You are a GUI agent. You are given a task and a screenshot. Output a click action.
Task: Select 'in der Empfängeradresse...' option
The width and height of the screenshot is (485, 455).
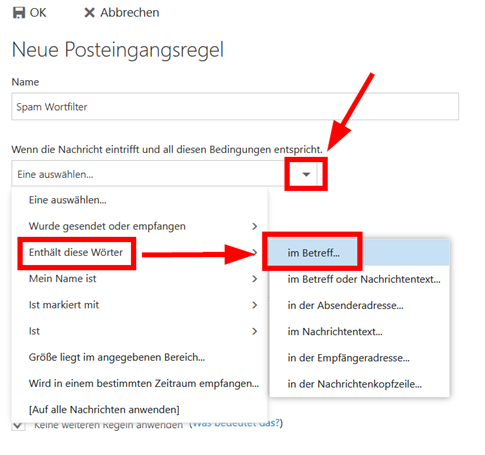359,358
